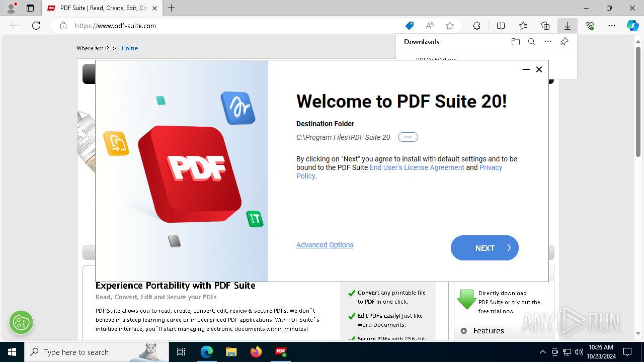644x362 pixels.
Task: Open Collections icon
Action: click(545, 26)
